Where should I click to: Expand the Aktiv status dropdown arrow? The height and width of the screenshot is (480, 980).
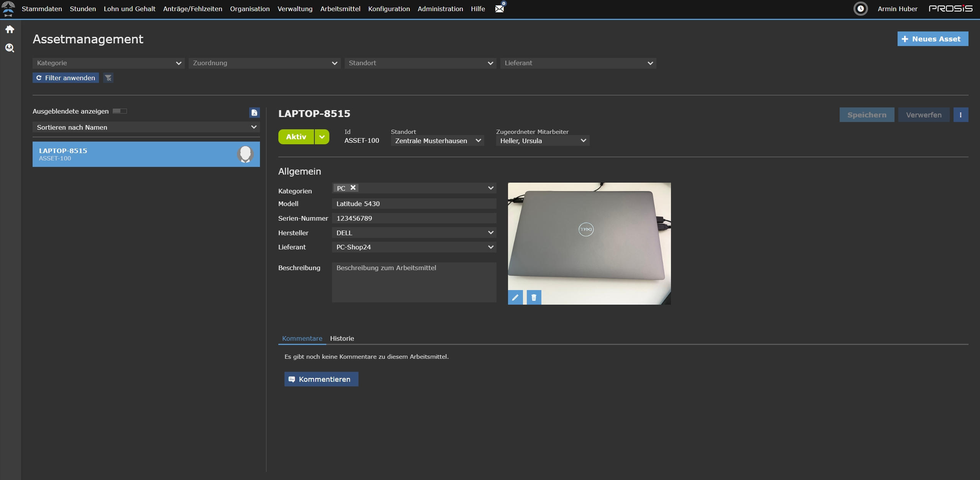[322, 137]
